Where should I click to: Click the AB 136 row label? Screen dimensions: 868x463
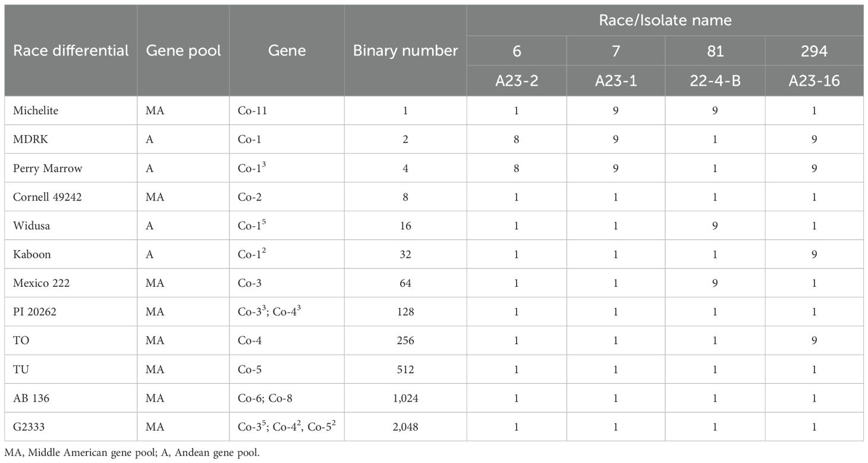[32, 398]
